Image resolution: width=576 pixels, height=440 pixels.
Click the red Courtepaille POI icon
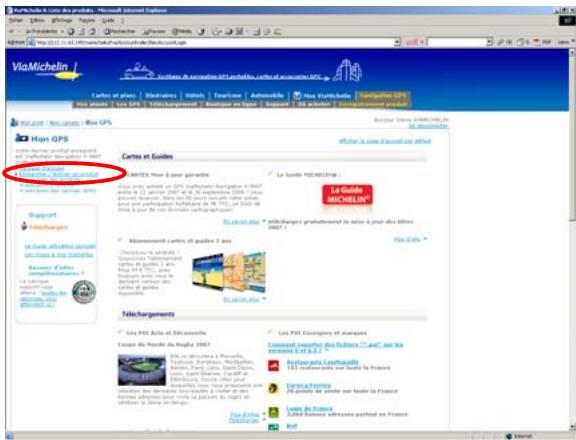click(x=273, y=365)
